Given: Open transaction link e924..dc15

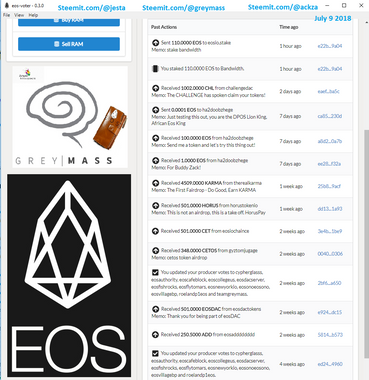Looking at the screenshot, I should click(330, 312).
